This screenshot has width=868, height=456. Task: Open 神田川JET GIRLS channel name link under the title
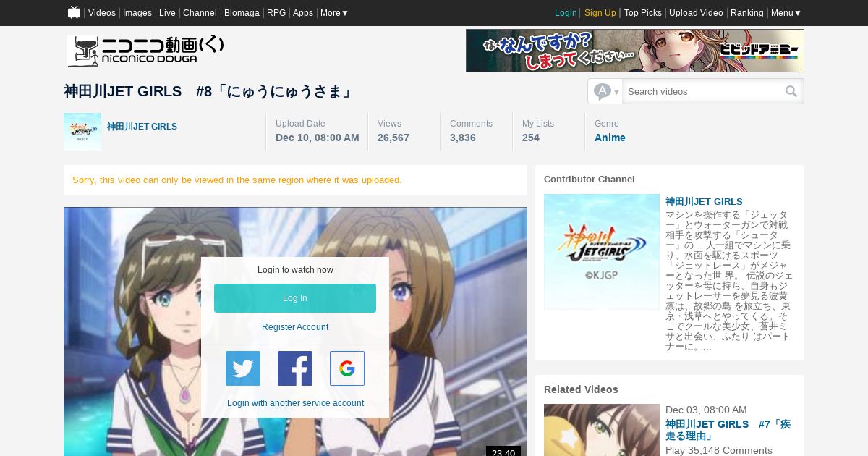click(142, 127)
